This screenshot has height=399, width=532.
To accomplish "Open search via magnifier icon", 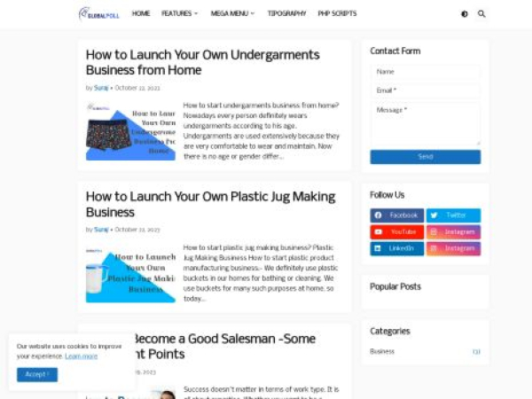I will tap(481, 14).
